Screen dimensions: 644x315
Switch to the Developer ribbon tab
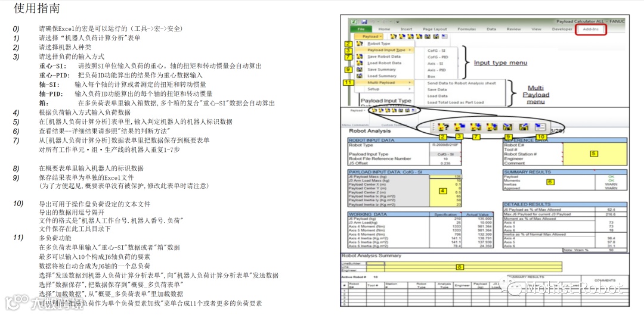pos(562,30)
